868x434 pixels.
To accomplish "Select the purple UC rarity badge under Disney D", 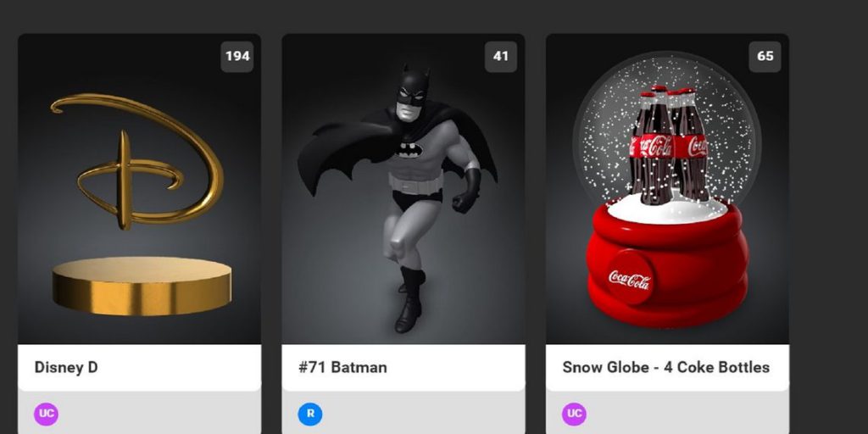I will (46, 414).
